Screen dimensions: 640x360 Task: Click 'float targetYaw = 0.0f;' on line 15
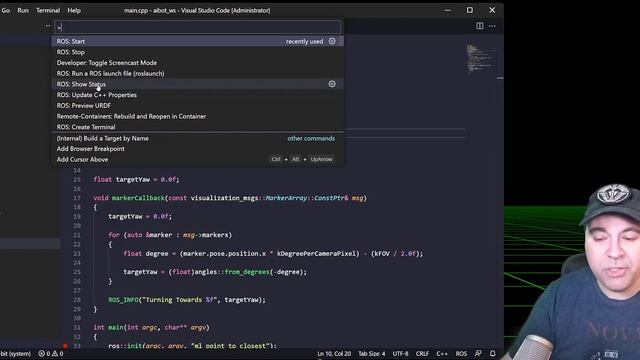coord(136,179)
